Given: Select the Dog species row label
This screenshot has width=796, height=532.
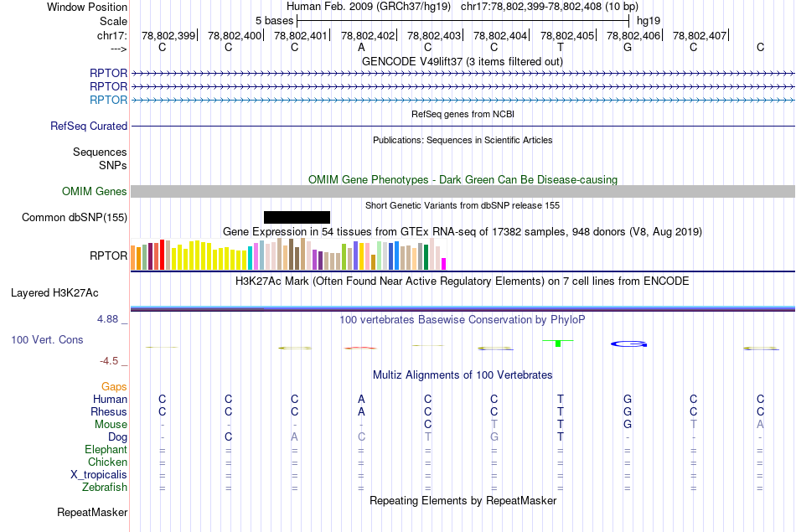Looking at the screenshot, I should click(x=117, y=436).
